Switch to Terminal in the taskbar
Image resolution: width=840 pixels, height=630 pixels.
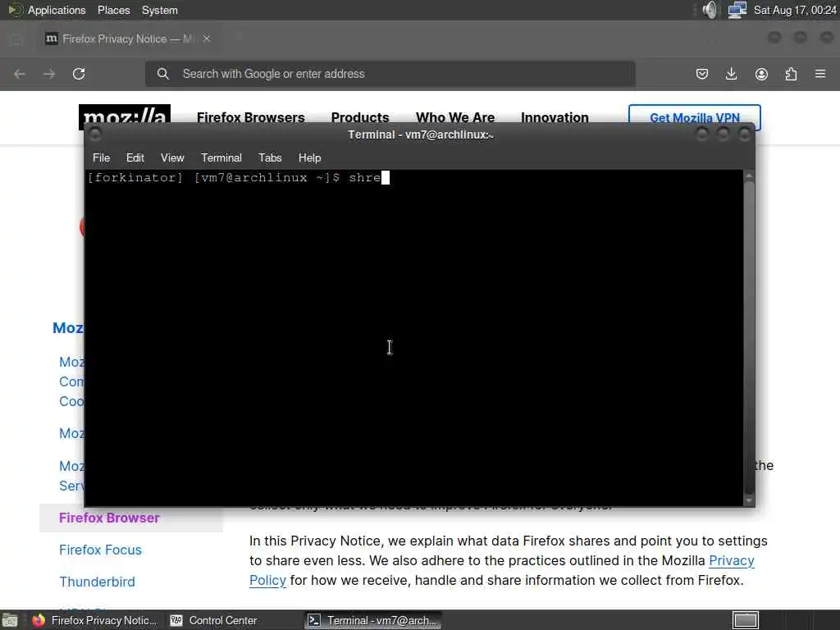[x=373, y=620]
